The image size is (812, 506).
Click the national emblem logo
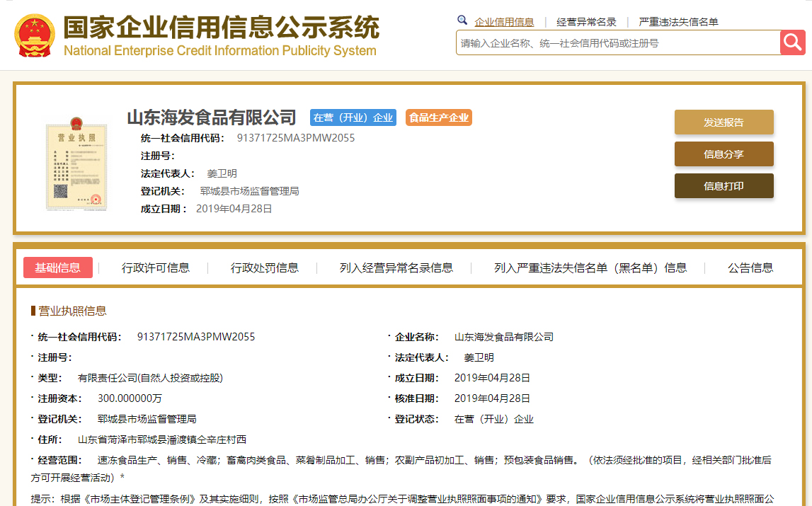click(x=35, y=35)
